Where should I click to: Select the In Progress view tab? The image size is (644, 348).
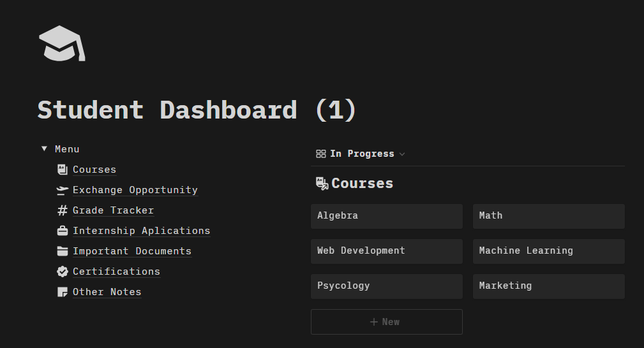point(361,154)
